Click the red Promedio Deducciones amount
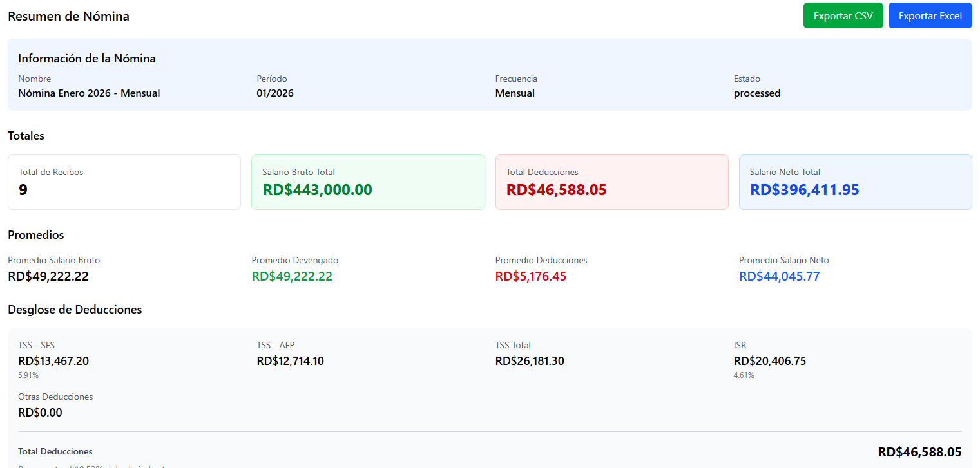 pyautogui.click(x=531, y=277)
